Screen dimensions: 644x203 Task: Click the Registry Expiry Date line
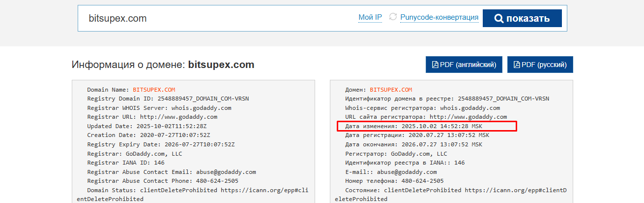click(162, 144)
